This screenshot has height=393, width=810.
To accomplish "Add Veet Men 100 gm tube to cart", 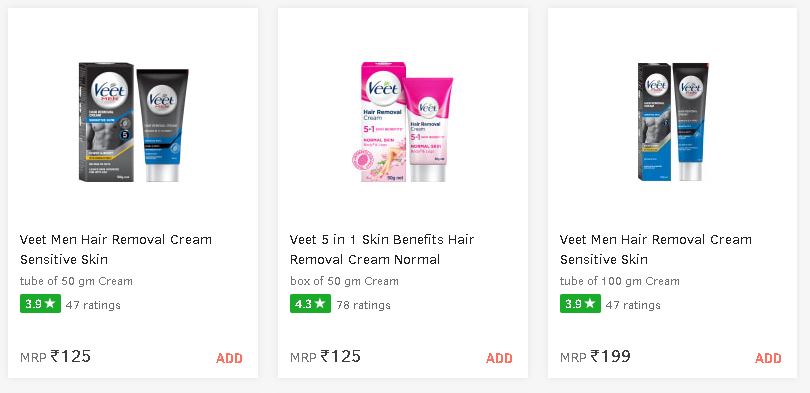I will [x=768, y=358].
